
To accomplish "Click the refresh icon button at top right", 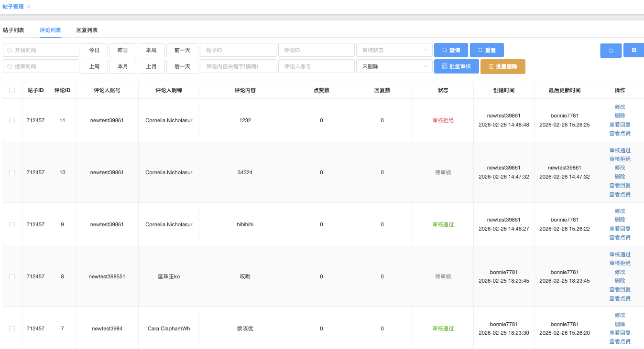I will click(x=611, y=50).
